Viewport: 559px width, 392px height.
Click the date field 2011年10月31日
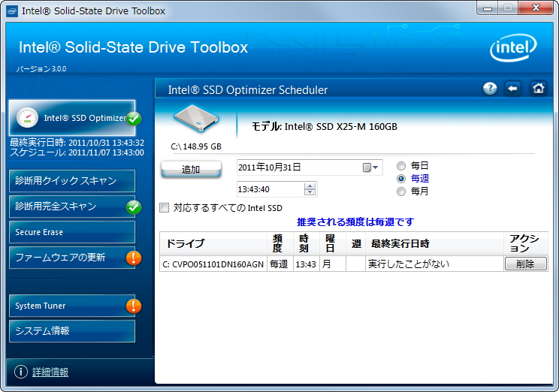pos(310,167)
